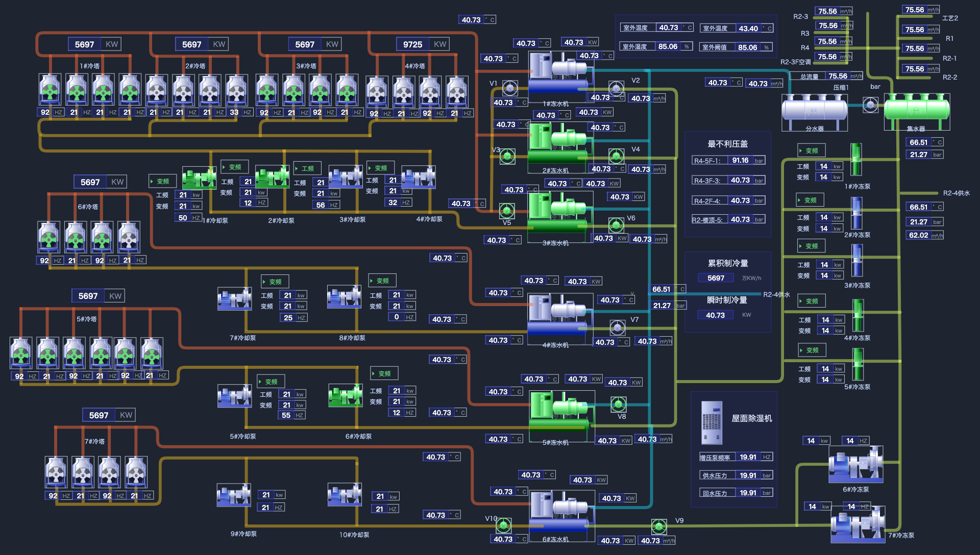Open the 屋面除湿机 dehumidifier icon

[712, 423]
